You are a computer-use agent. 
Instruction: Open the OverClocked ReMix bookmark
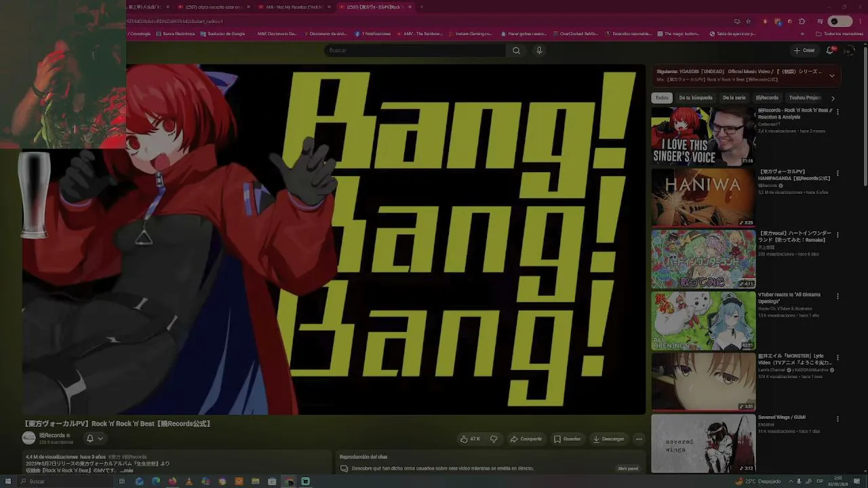click(x=576, y=34)
